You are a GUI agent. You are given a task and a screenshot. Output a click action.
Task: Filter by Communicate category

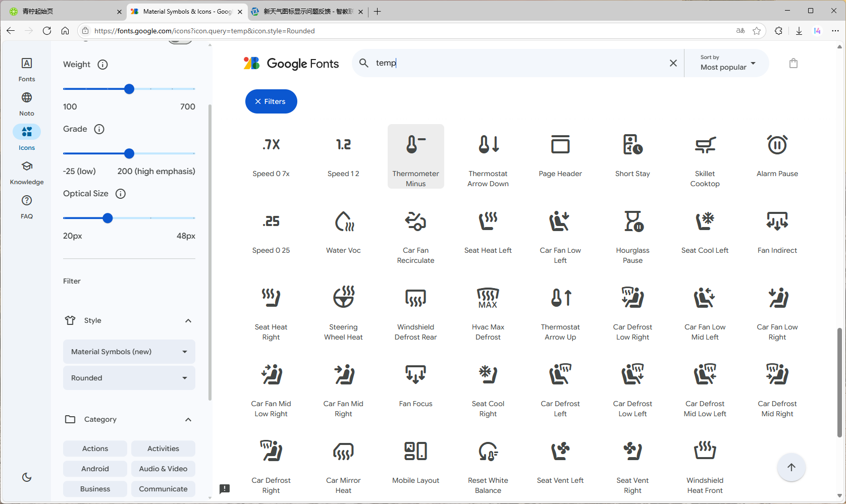click(163, 489)
